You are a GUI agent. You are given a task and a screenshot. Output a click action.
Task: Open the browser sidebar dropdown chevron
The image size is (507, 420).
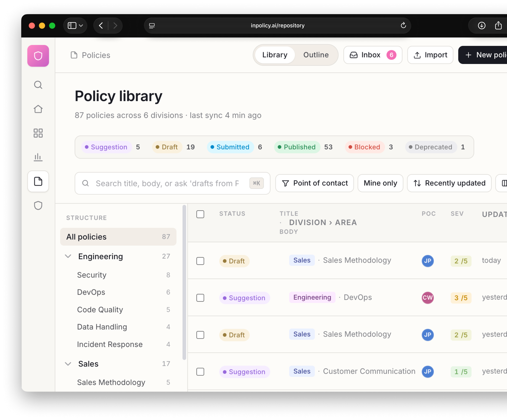click(x=81, y=26)
